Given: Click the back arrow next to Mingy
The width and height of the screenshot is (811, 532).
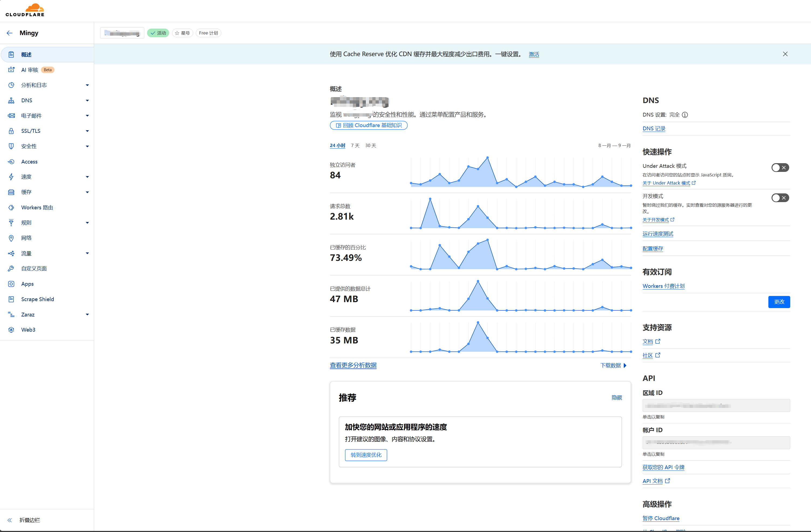Looking at the screenshot, I should tap(9, 33).
